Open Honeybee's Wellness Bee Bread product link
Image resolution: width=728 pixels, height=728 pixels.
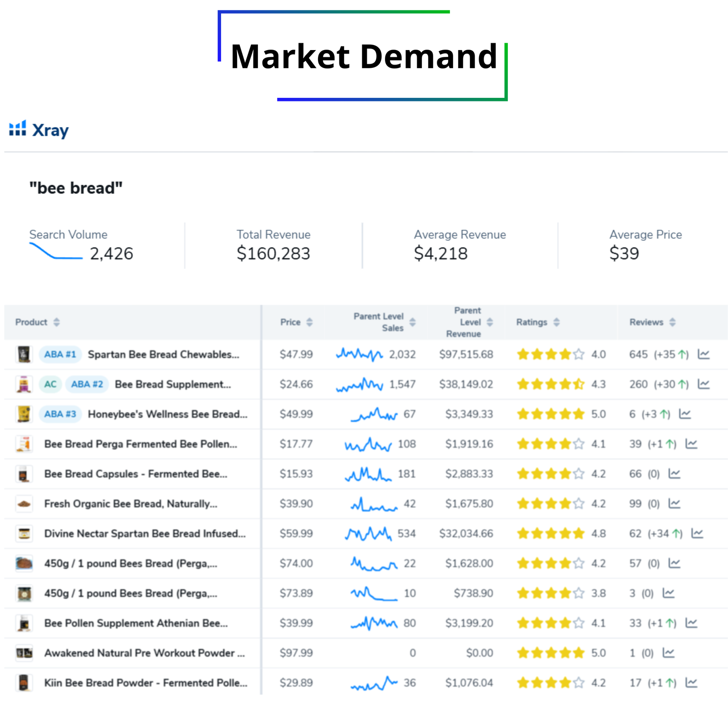click(x=167, y=414)
